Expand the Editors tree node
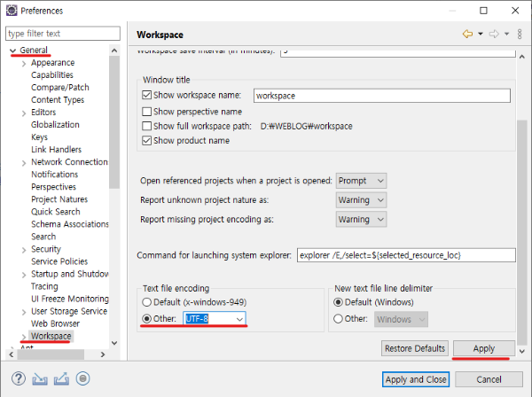532x397 pixels. [24, 113]
